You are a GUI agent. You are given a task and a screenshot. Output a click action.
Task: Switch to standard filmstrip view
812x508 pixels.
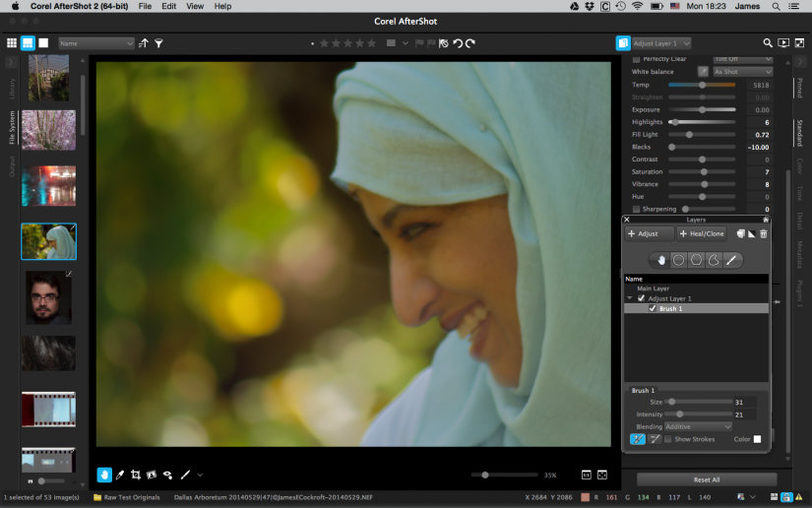point(28,43)
